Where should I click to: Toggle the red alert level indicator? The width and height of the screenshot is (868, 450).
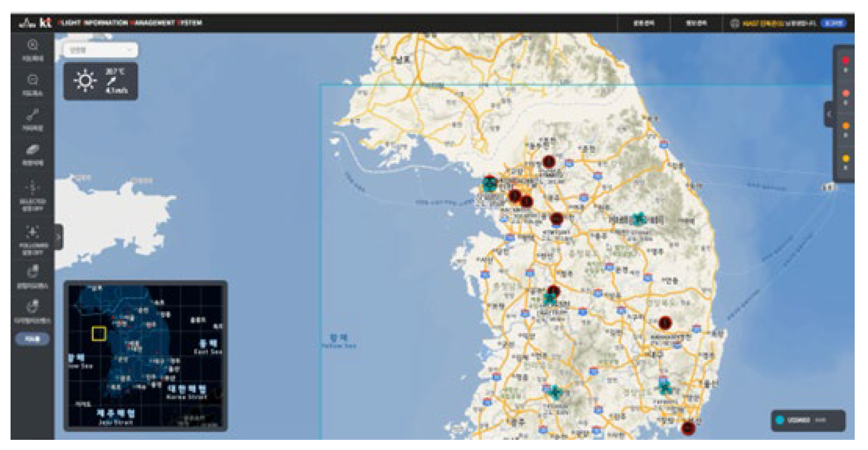(845, 61)
